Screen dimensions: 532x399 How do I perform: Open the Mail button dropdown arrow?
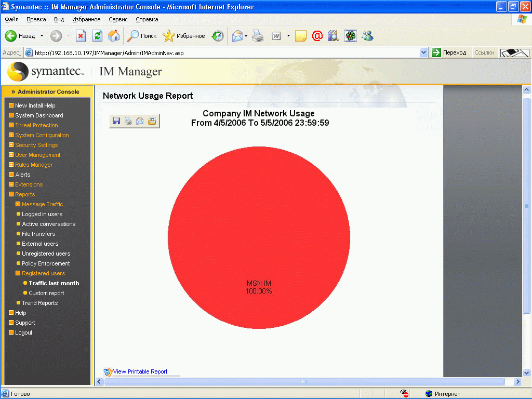click(246, 36)
